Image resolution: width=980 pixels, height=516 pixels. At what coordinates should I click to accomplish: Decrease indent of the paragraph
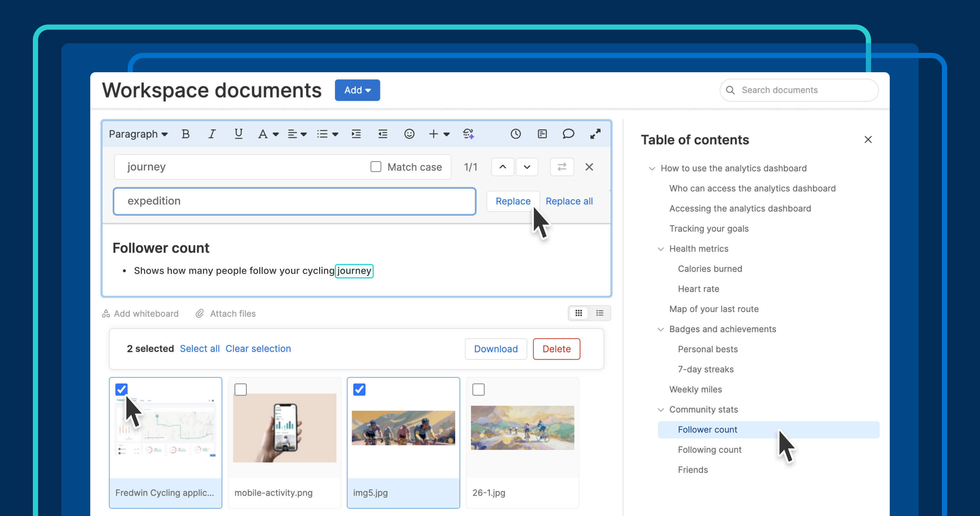pyautogui.click(x=383, y=134)
